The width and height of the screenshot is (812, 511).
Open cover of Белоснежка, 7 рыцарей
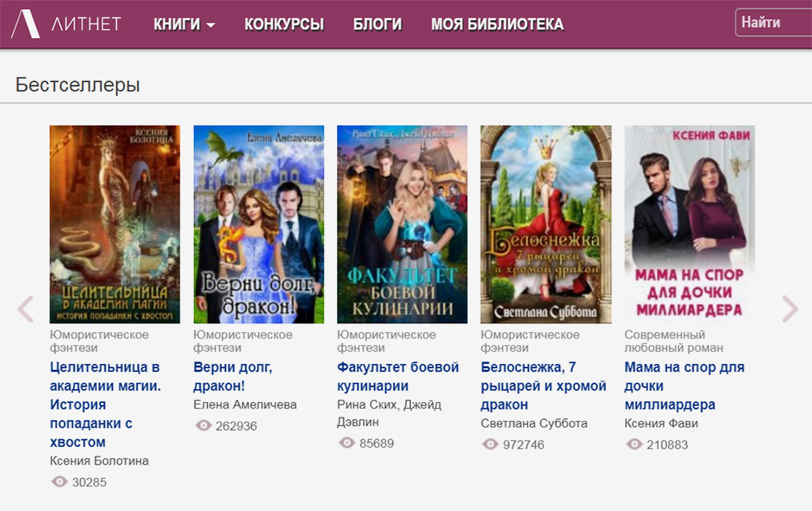(546, 224)
